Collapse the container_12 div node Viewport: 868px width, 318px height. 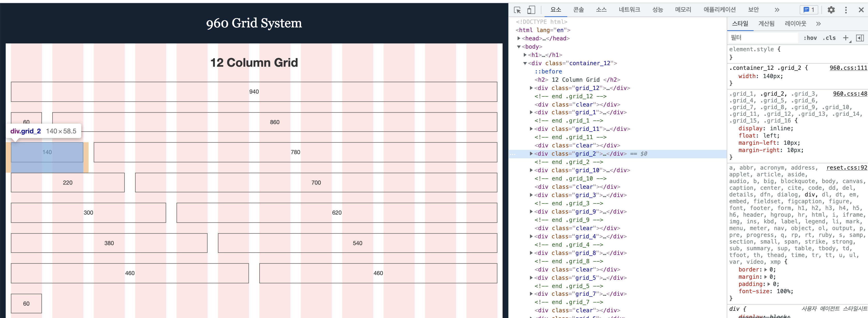click(525, 63)
